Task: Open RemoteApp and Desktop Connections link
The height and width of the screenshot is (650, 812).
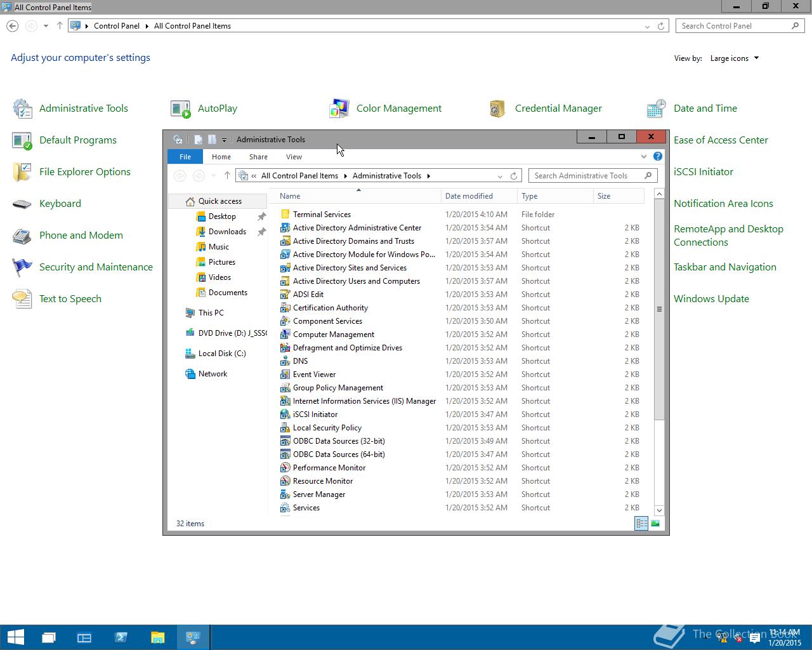Action: pyautogui.click(x=728, y=235)
